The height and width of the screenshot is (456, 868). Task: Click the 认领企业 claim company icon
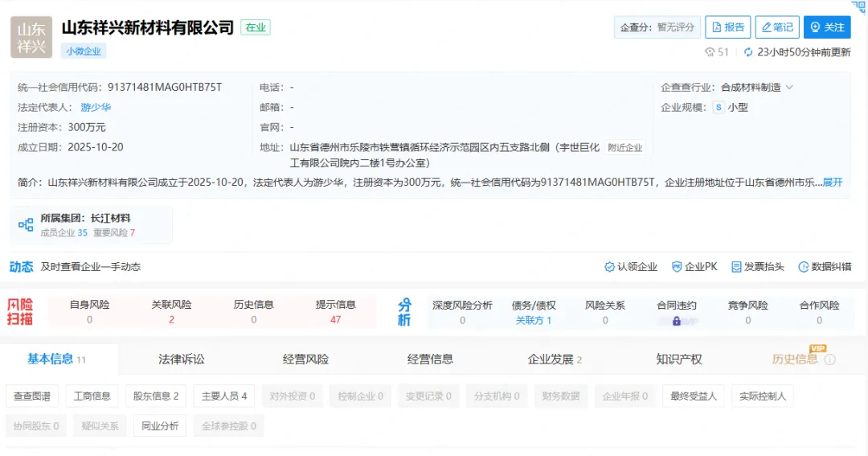tap(609, 267)
